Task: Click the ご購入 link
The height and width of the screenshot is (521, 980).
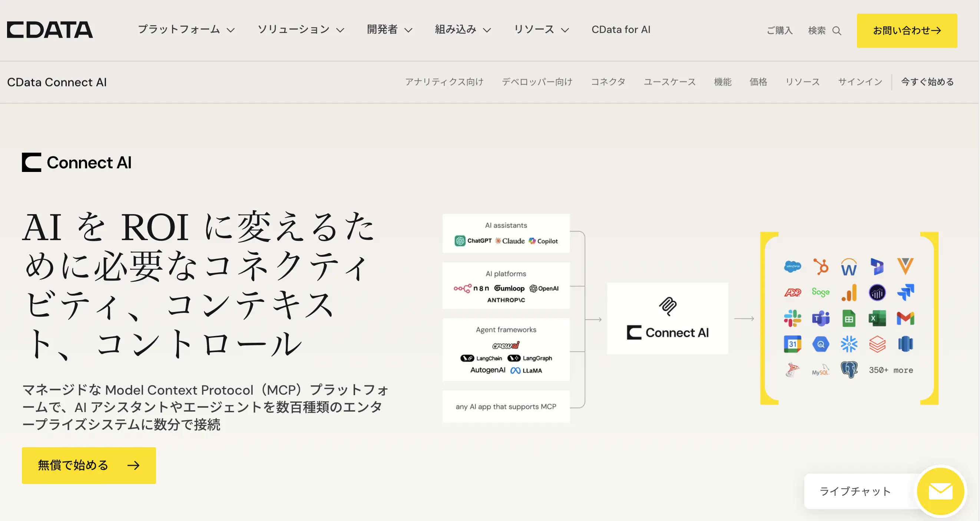Action: pos(779,30)
